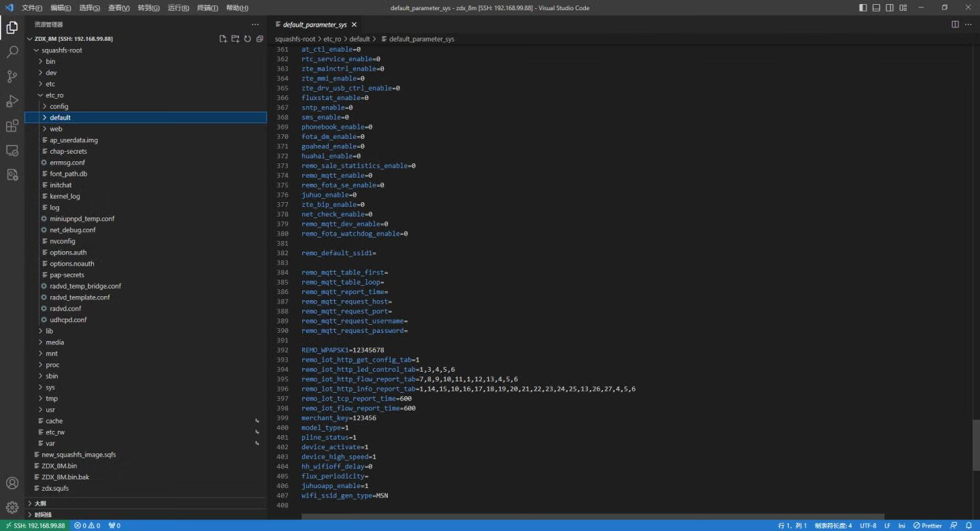Open the SSH: 192.168.99.88 remote indicator

point(35,526)
